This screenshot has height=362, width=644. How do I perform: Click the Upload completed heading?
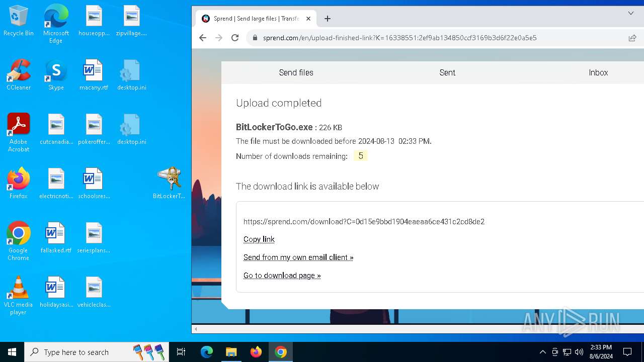click(x=279, y=103)
